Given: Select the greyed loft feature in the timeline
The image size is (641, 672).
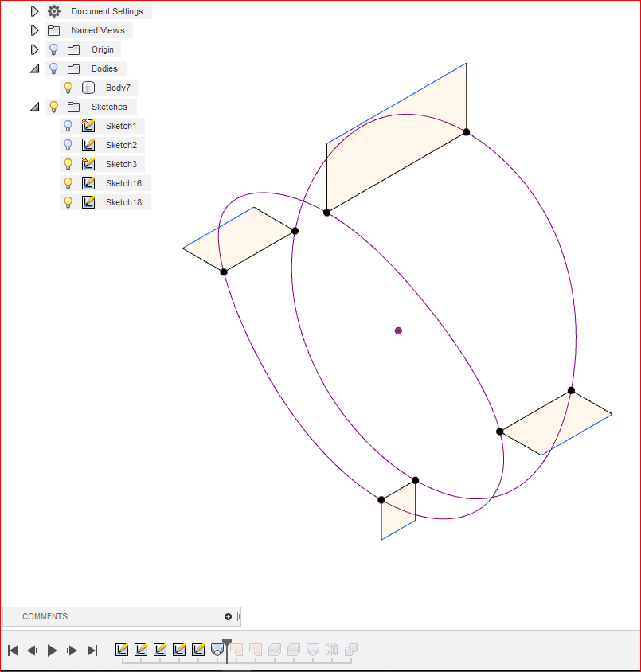Looking at the screenshot, I should pos(313,650).
